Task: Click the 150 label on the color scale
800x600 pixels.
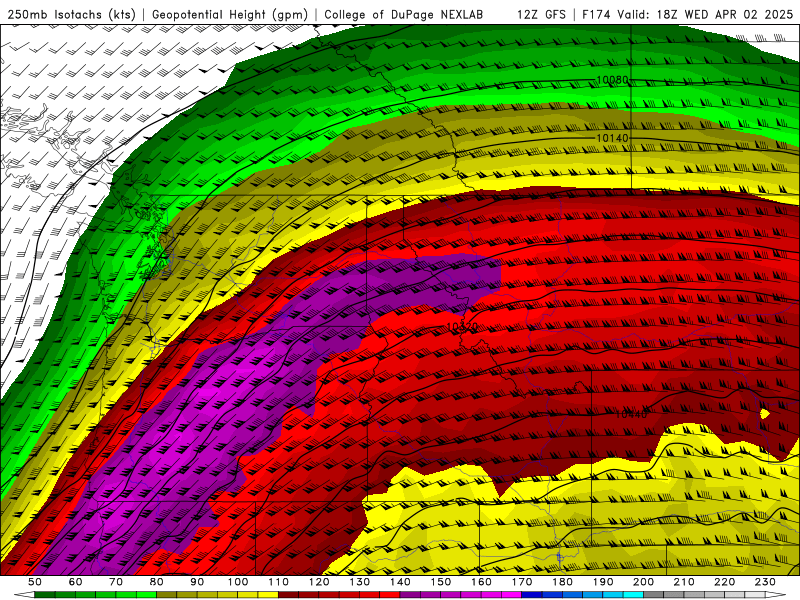Action: pyautogui.click(x=441, y=582)
